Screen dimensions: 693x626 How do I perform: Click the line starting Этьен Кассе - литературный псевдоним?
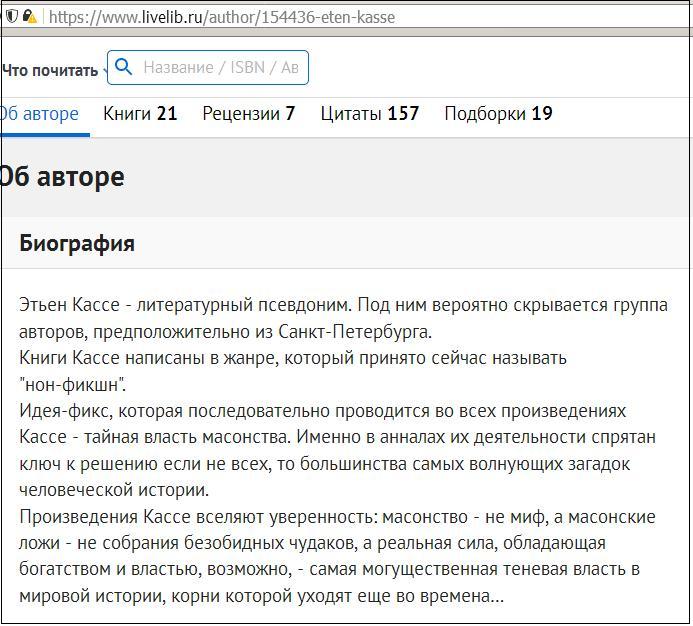pyautogui.click(x=343, y=305)
